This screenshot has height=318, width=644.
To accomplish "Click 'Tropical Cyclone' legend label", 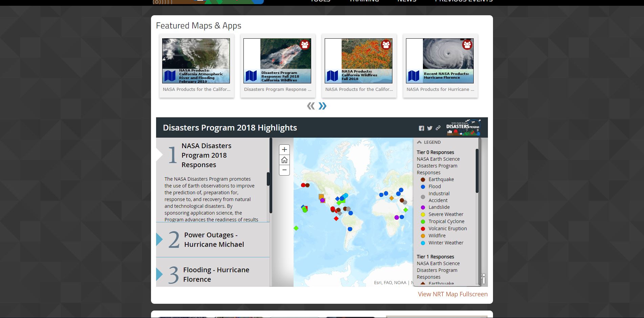I will point(447,221).
